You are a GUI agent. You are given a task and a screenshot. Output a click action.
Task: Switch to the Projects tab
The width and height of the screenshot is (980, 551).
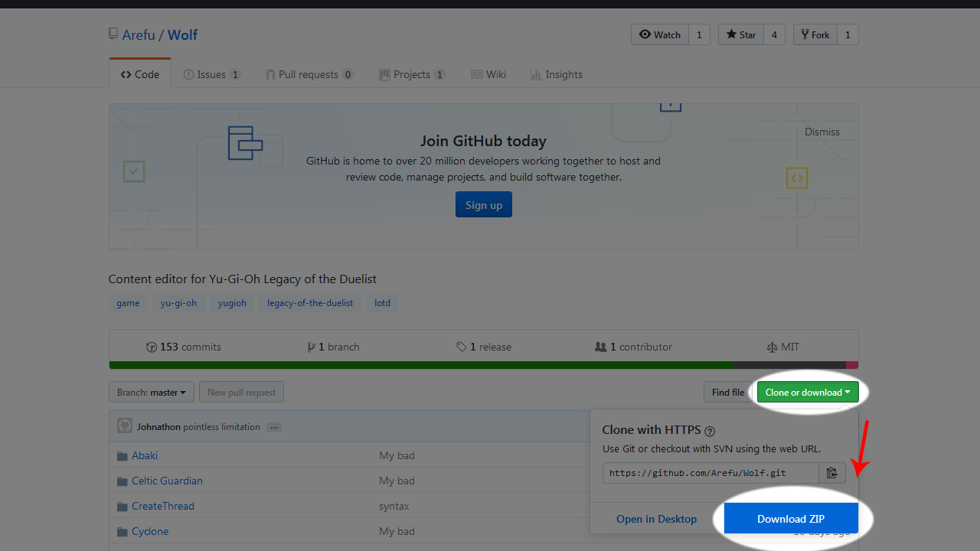coord(412,74)
